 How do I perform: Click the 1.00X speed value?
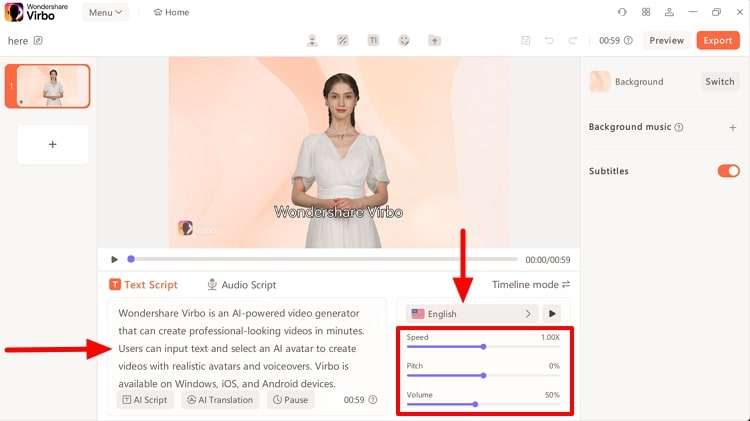click(x=550, y=337)
